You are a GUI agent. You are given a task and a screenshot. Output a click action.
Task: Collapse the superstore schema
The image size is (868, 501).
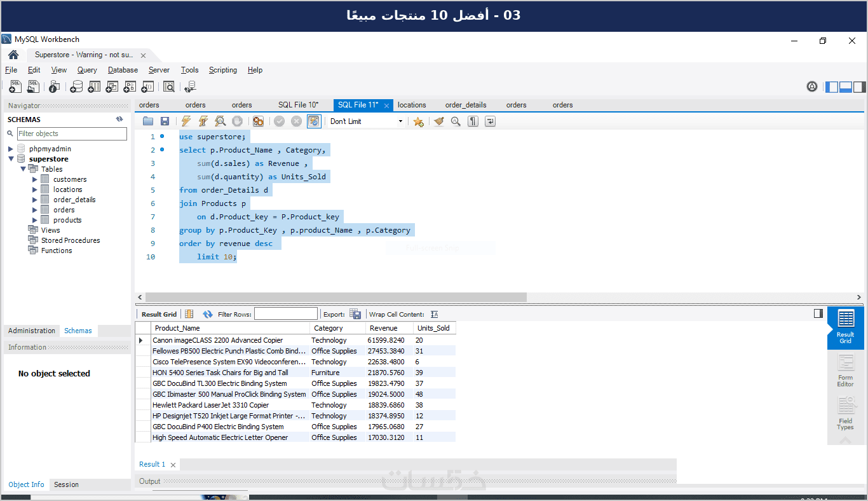pyautogui.click(x=11, y=159)
